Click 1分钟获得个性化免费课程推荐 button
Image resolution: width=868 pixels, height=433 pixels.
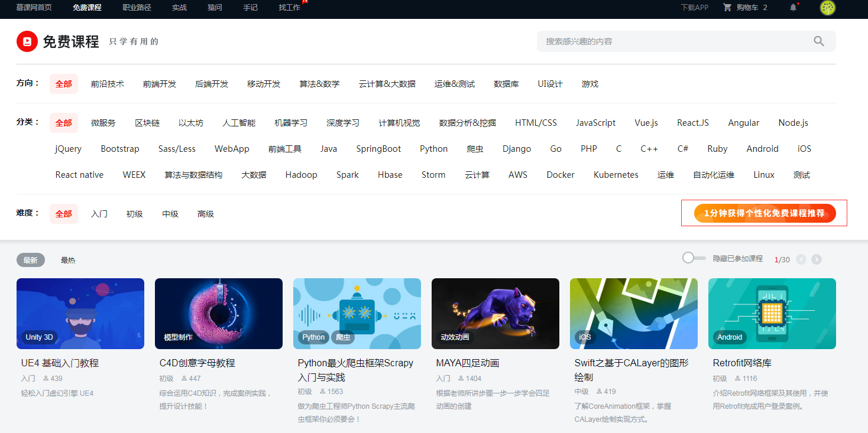click(764, 213)
